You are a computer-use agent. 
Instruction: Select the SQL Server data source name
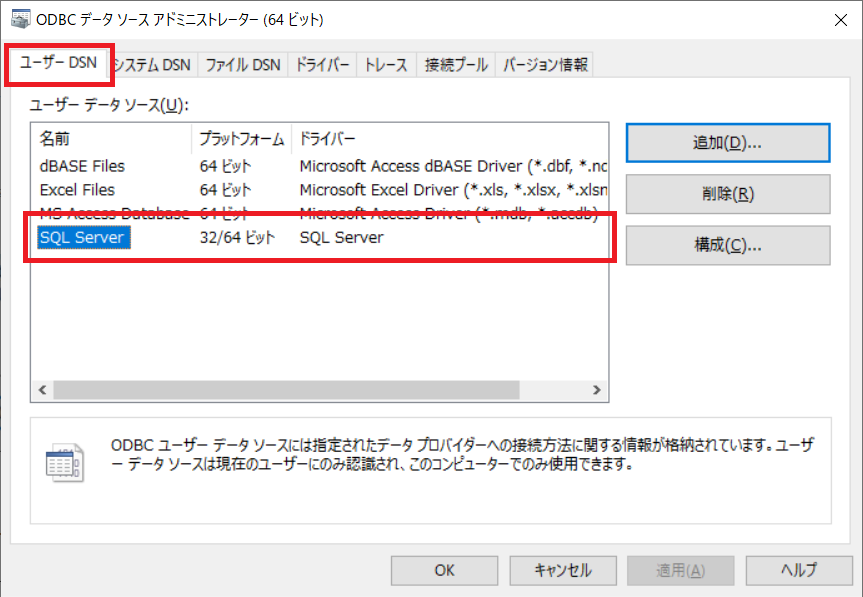pyautogui.click(x=83, y=238)
